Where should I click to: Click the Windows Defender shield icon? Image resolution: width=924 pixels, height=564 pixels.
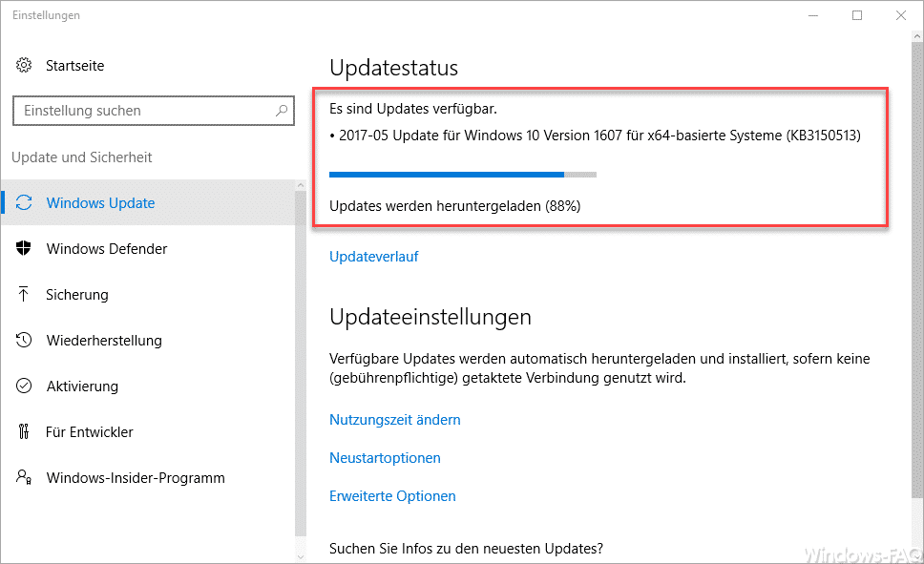[x=24, y=248]
